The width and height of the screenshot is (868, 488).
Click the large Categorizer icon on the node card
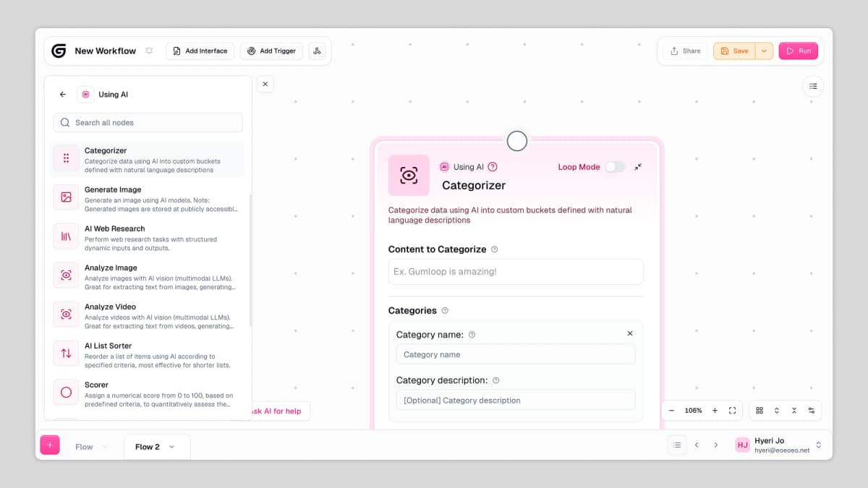[409, 175]
